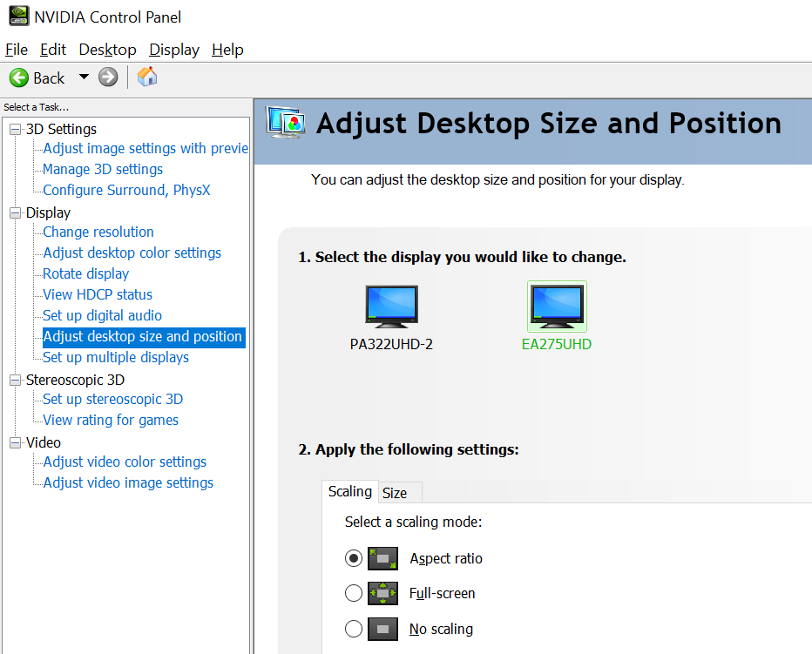Click the No scaling mode icon

[x=382, y=629]
